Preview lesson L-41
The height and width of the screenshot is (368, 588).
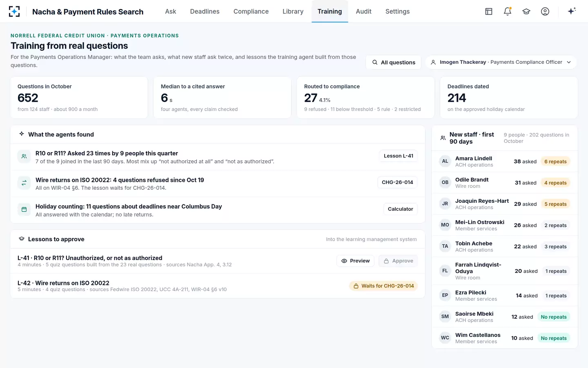pos(355,261)
